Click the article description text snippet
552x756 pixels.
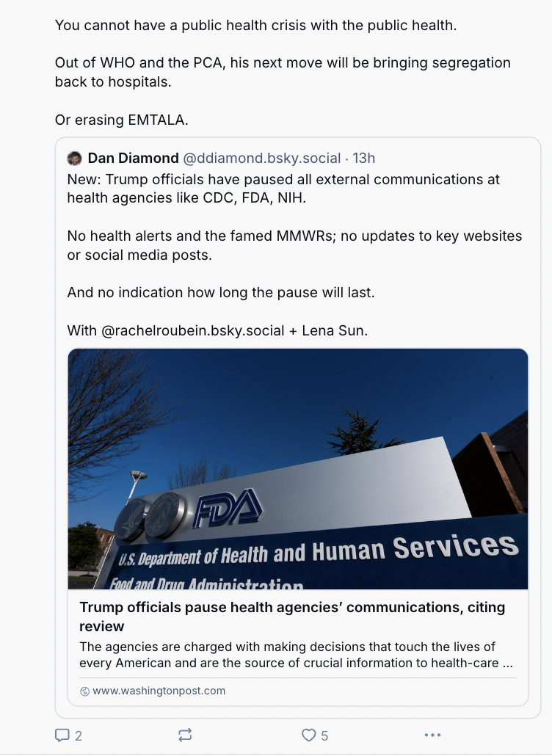click(x=296, y=655)
